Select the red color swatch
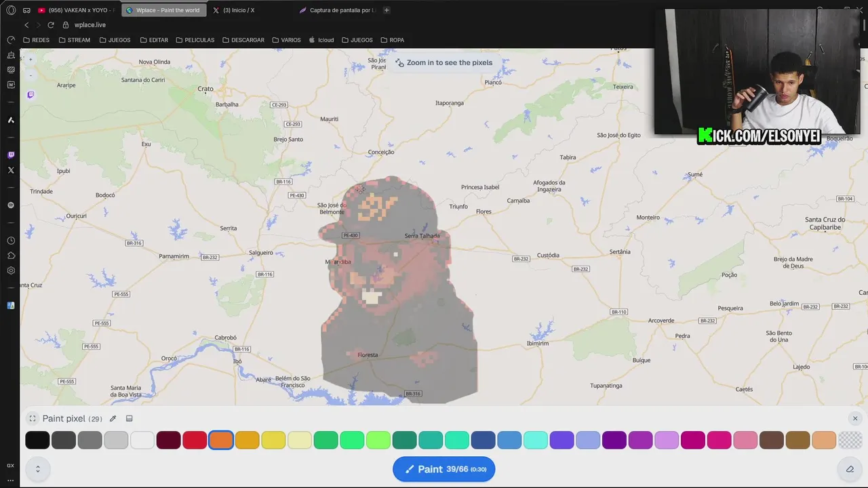This screenshot has height=488, width=868. coord(195,440)
